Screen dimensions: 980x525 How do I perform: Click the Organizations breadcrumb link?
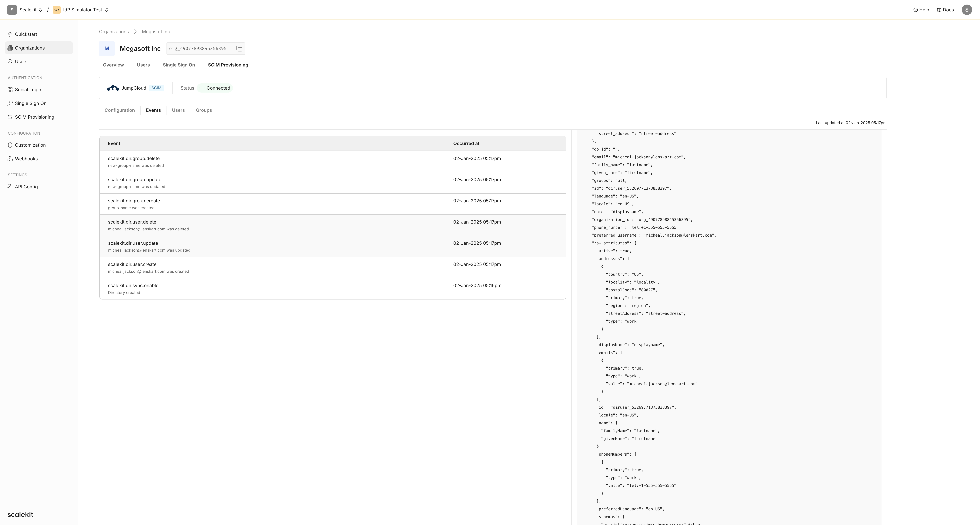pyautogui.click(x=114, y=32)
